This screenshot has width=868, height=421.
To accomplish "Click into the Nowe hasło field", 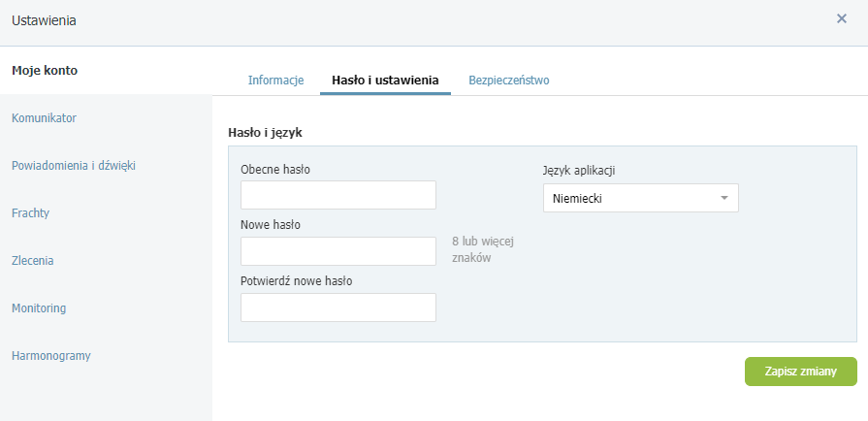I will coord(338,251).
